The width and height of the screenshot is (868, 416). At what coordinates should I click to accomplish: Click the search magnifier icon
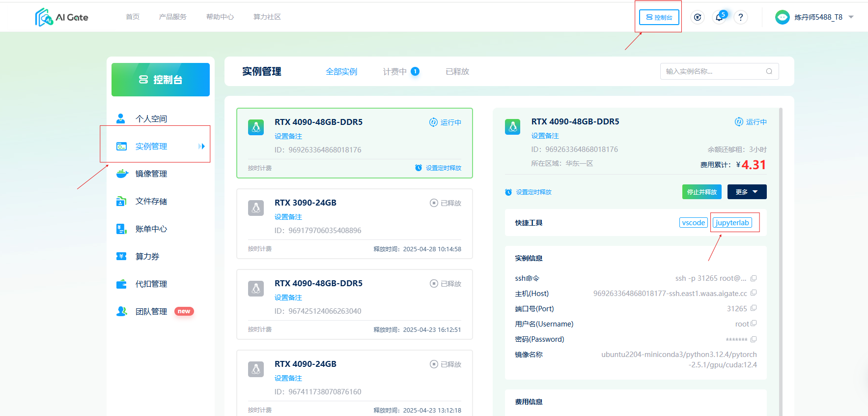[x=769, y=71]
